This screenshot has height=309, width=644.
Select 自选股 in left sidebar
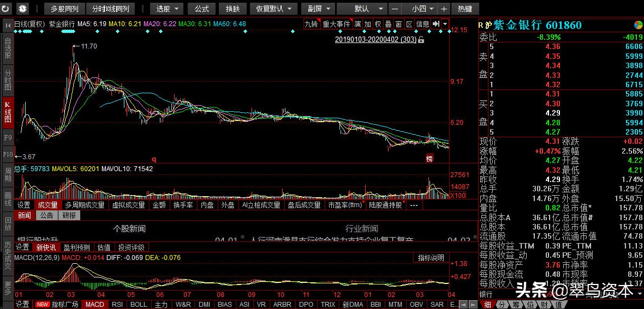[8, 49]
